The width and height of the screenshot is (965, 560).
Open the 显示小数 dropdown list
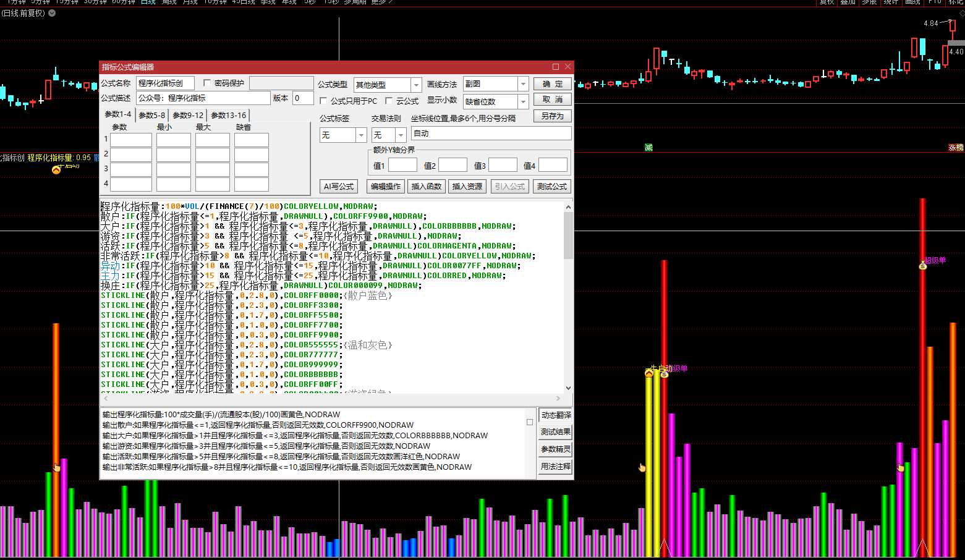point(523,101)
